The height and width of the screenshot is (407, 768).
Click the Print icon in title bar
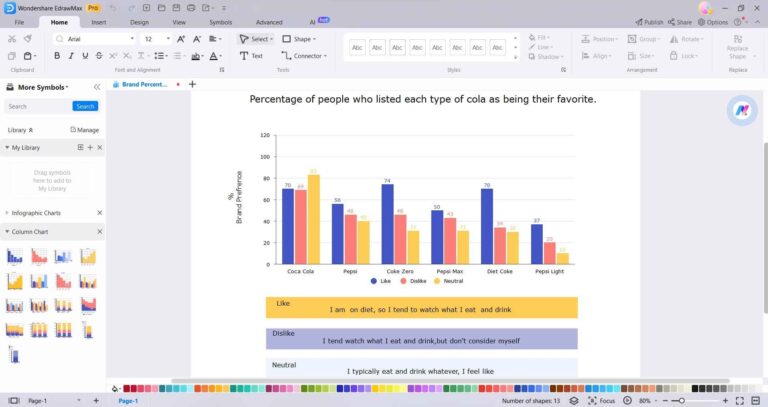coord(191,8)
